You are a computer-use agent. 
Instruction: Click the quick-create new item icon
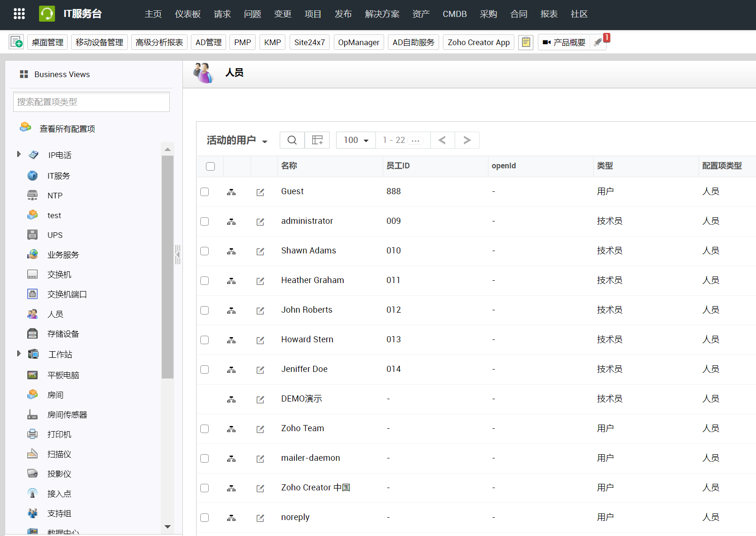pos(16,42)
